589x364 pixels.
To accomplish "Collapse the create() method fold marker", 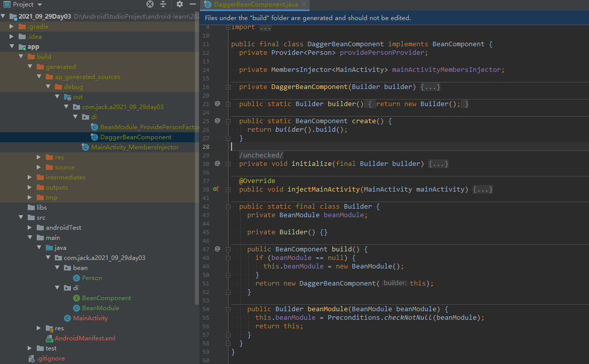I will (228, 121).
